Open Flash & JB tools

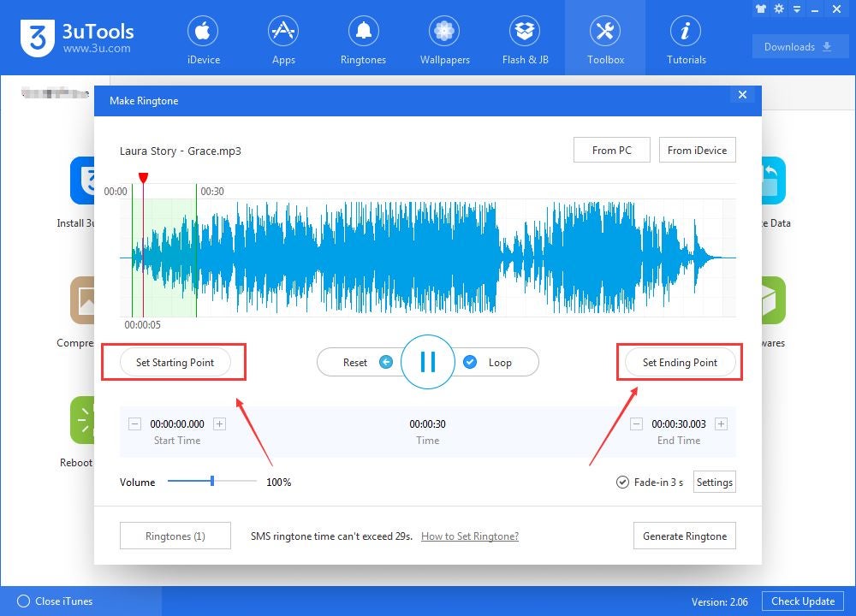coord(525,38)
